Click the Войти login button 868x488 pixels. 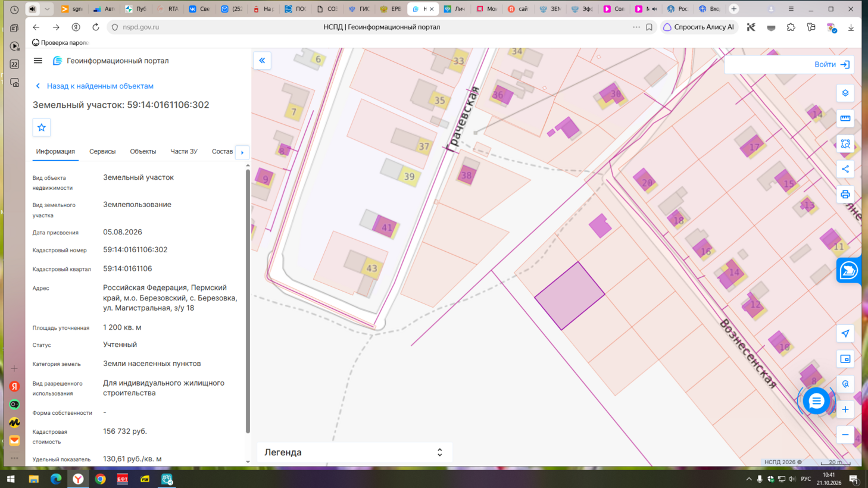pos(832,64)
